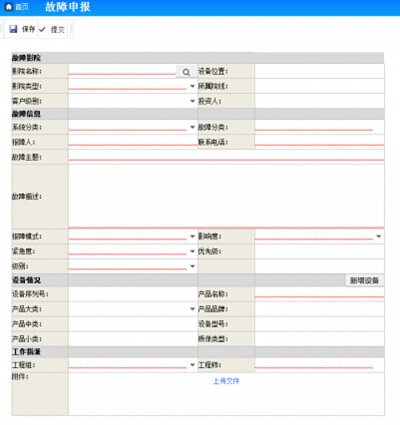Expand the 报障模式 dropdown
400x425 pixels.
click(192, 236)
